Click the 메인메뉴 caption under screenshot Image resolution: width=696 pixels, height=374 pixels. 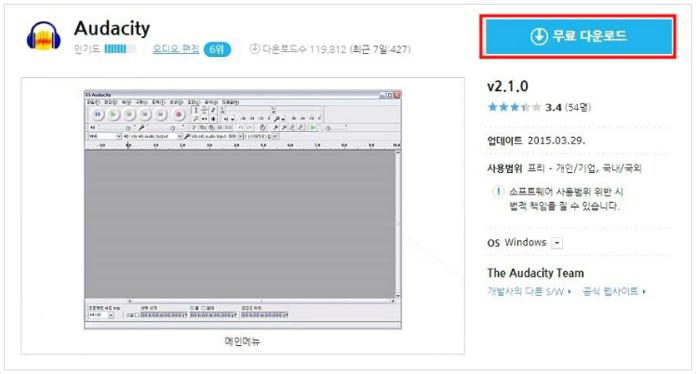pyautogui.click(x=242, y=341)
